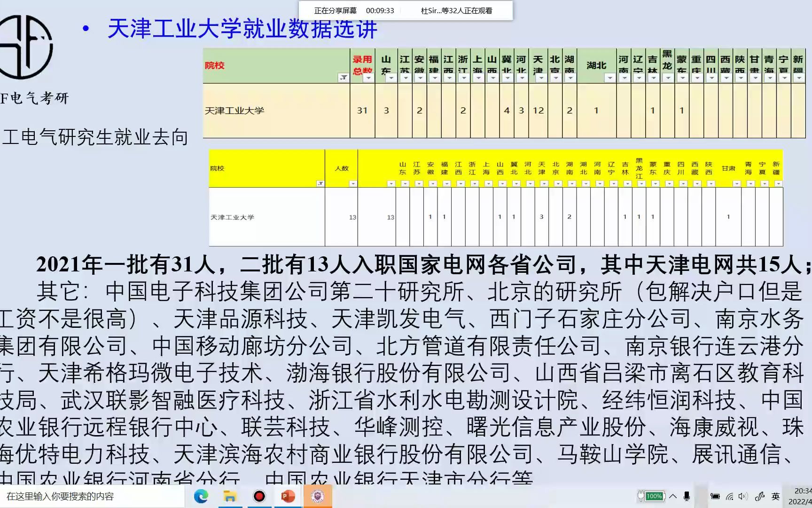Click the text '中国电子科技集团公司第二十研究所'
The height and width of the screenshot is (508, 812).
click(285, 292)
